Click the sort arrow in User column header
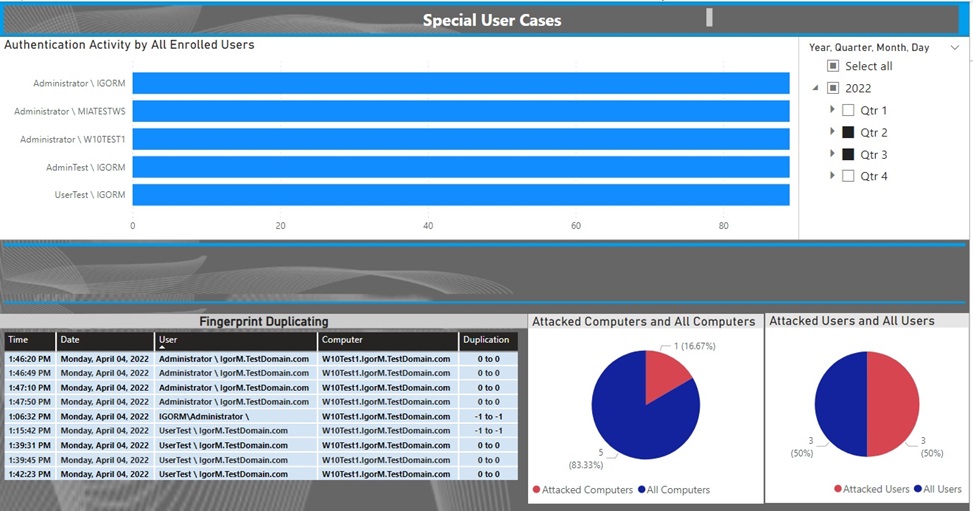The image size is (973, 511). (x=163, y=347)
